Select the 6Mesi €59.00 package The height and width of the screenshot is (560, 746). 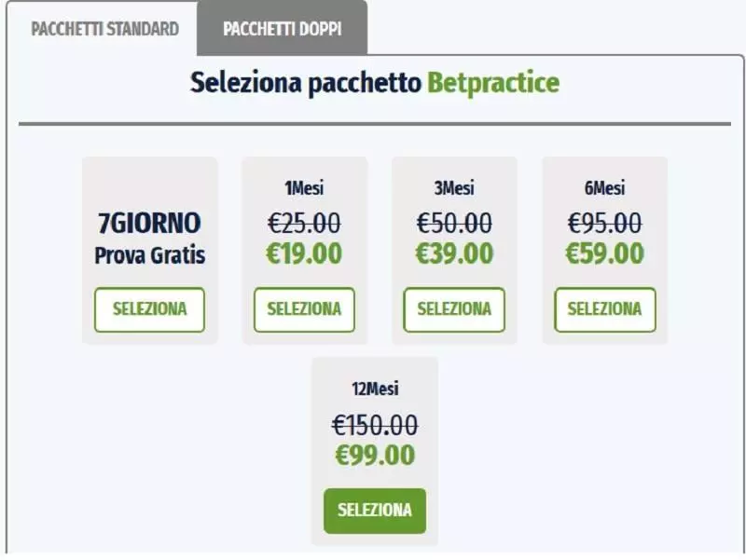(606, 308)
